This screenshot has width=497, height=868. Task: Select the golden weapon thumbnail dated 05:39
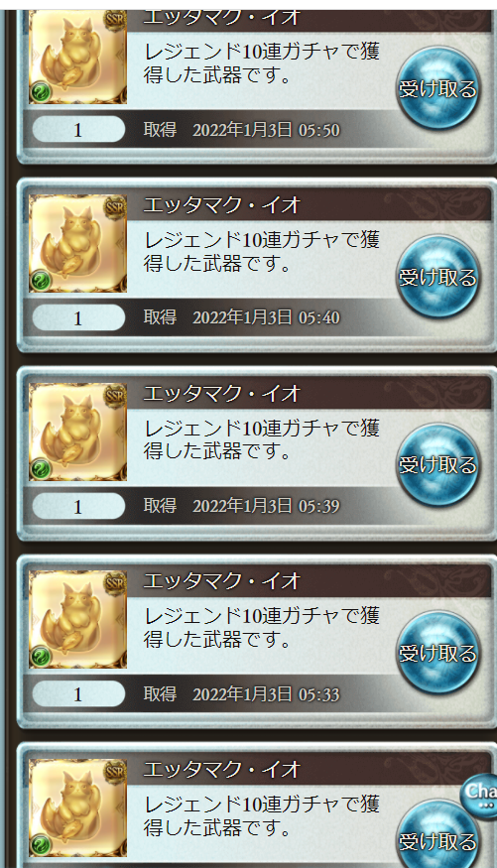coord(77,432)
